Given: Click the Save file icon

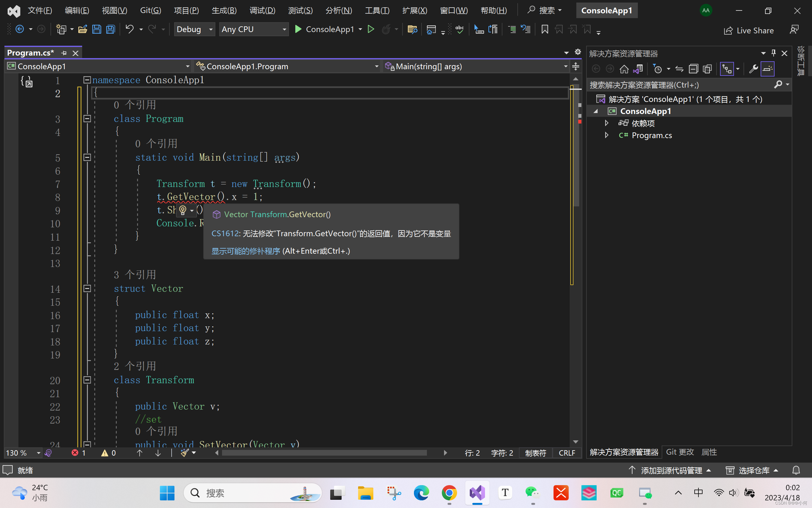Looking at the screenshot, I should click(97, 30).
